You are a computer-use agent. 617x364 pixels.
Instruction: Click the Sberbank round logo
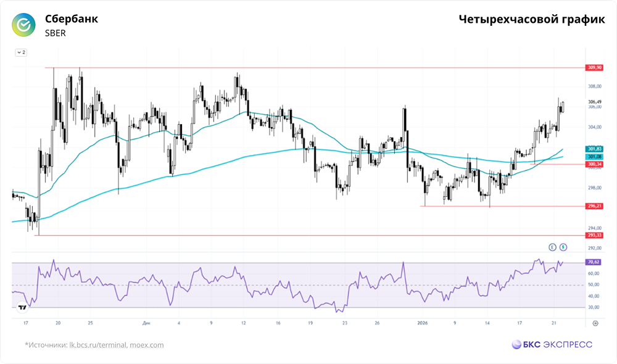pyautogui.click(x=23, y=25)
